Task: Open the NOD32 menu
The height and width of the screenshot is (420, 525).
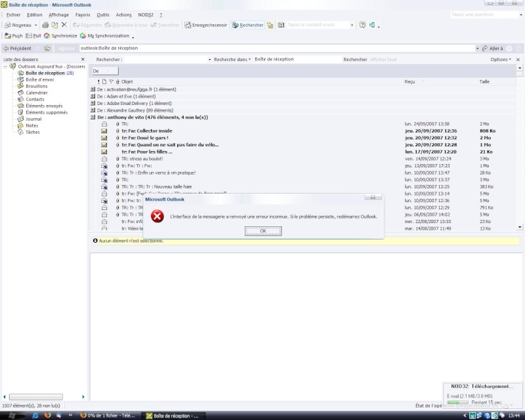Action: [146, 14]
